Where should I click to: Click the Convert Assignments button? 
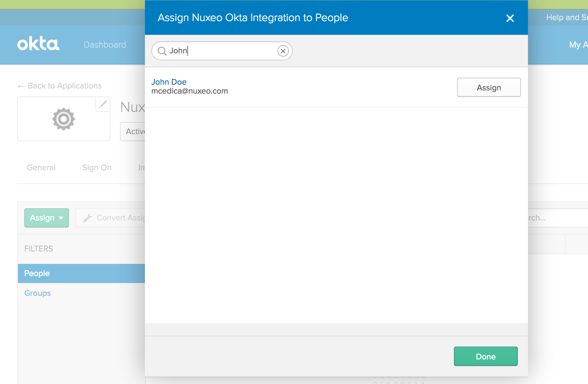[110, 218]
